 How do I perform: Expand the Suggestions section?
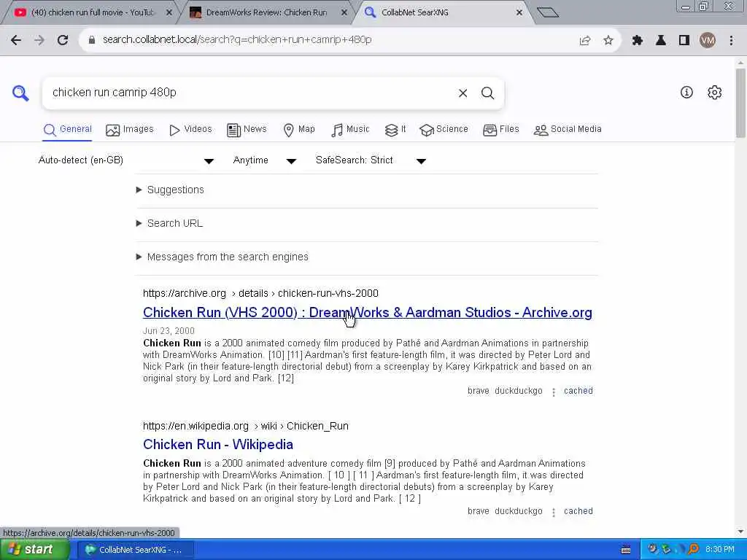tap(170, 190)
